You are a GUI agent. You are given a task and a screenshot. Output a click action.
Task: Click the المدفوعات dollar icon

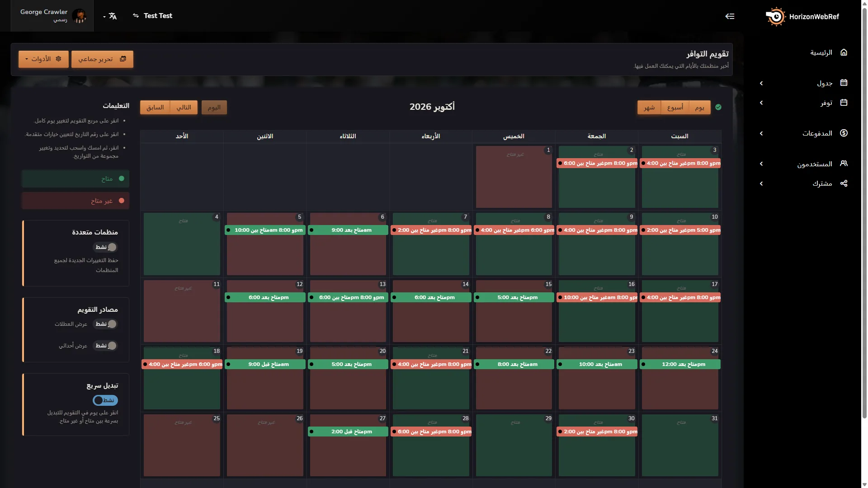844,133
